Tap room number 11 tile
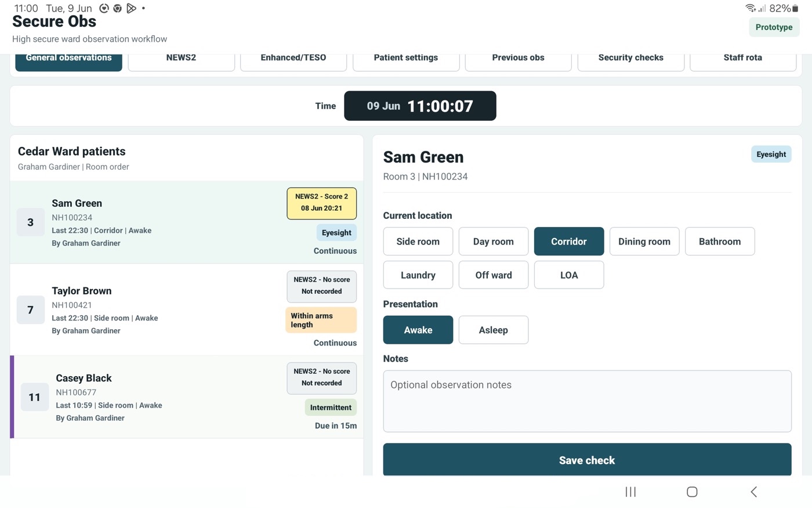 34,397
